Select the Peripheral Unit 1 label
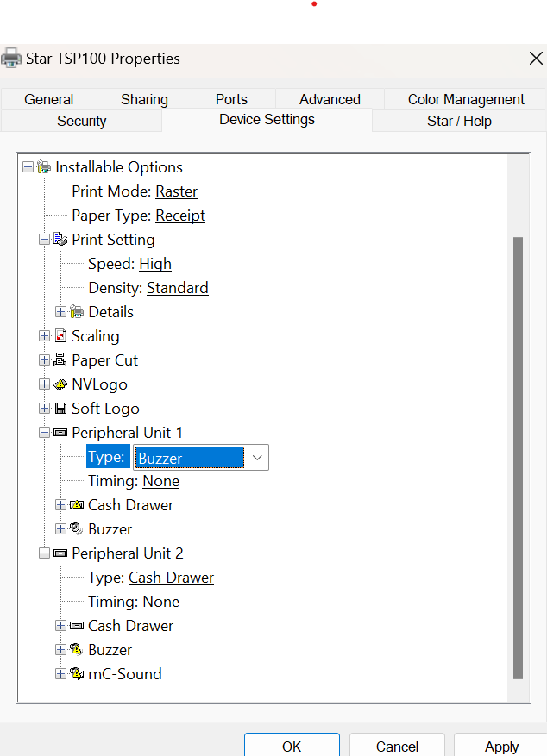Screen dimensions: 547x756 (128, 433)
